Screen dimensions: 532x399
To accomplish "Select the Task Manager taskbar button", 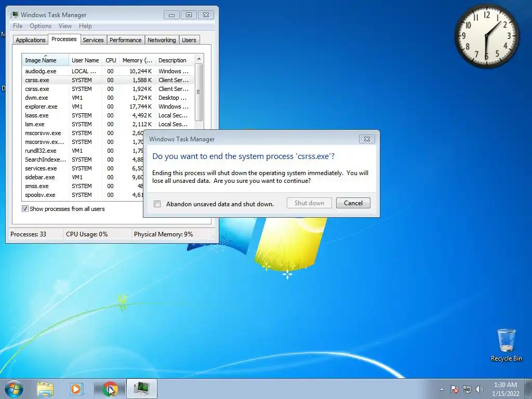I will click(x=141, y=389).
